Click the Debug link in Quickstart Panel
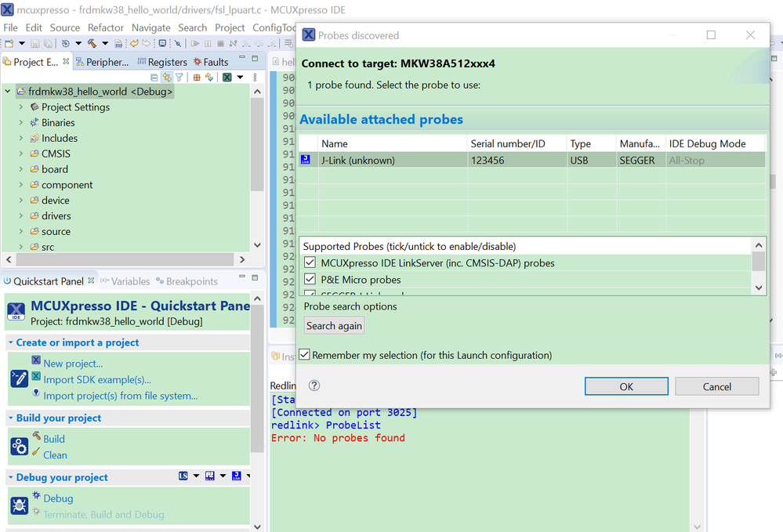Image resolution: width=783 pixels, height=532 pixels. click(x=58, y=498)
